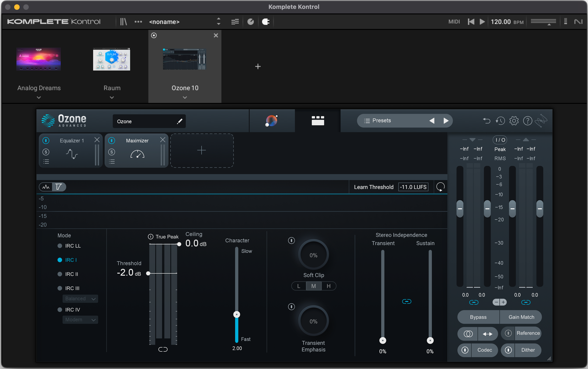
Task: Open Equalizer 1 module preset list icon
Action: pyautogui.click(x=46, y=162)
